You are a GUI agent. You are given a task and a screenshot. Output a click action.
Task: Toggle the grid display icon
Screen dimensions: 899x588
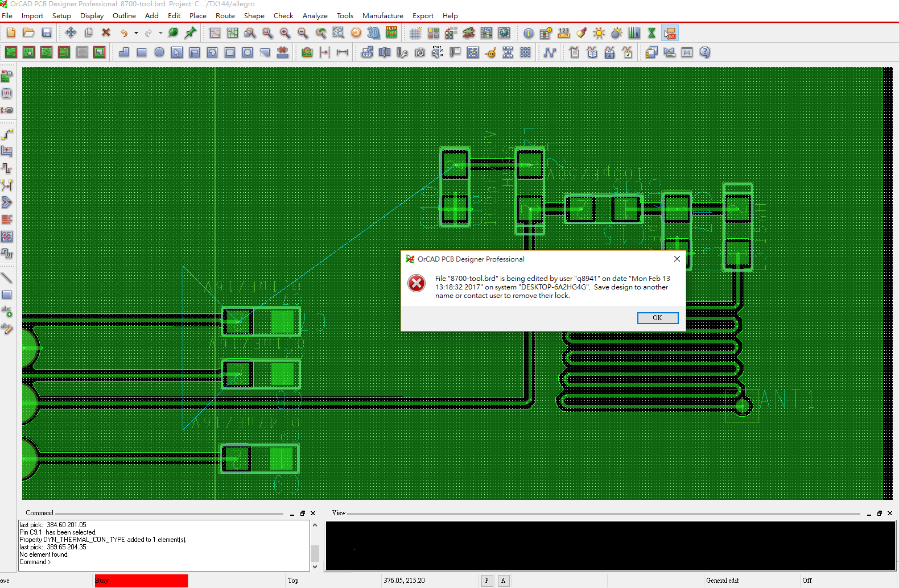click(415, 33)
